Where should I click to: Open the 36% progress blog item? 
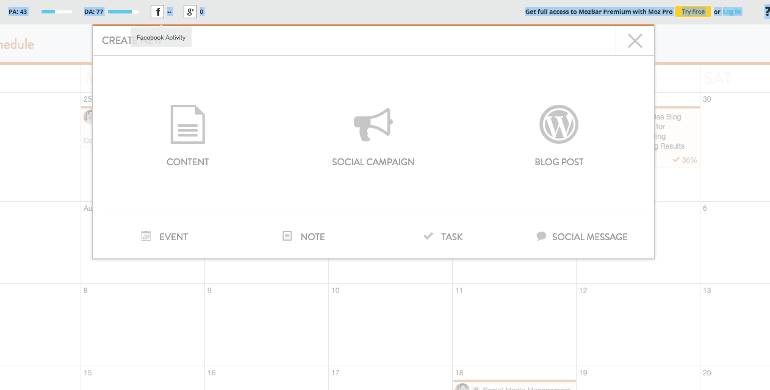tap(677, 137)
